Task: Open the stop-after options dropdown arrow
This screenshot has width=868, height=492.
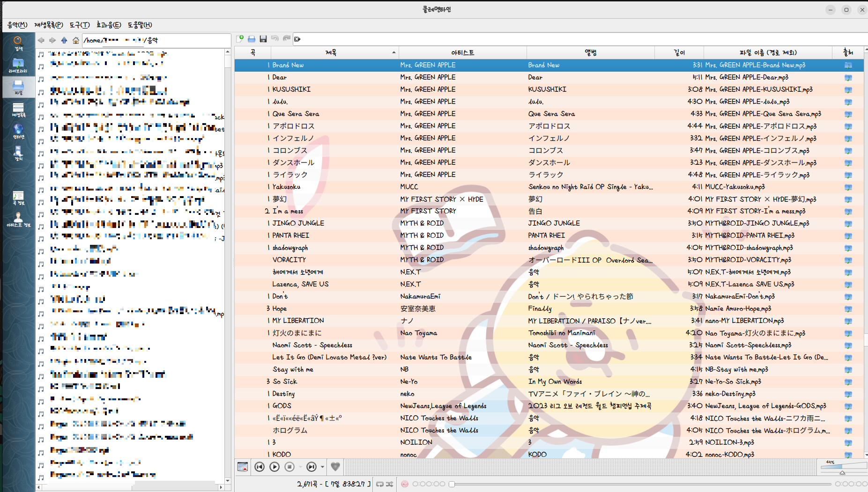Action: point(300,467)
